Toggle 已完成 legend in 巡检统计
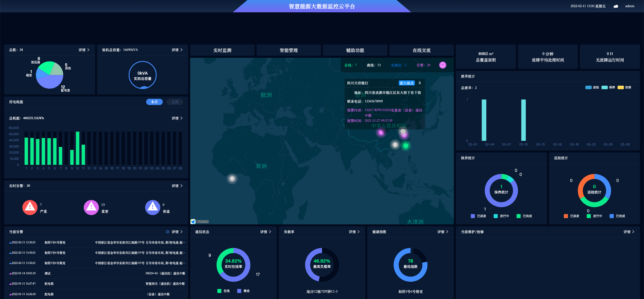Screen dimensions: 644x299 pos(617,216)
